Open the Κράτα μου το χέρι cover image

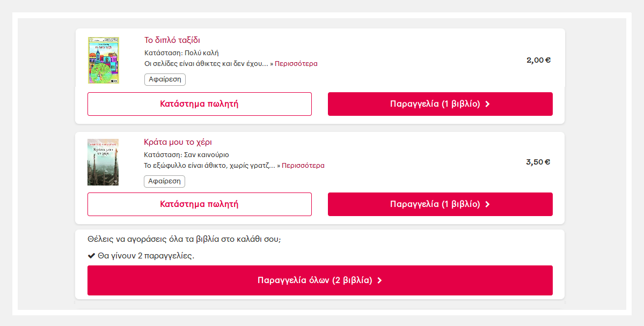(x=103, y=162)
